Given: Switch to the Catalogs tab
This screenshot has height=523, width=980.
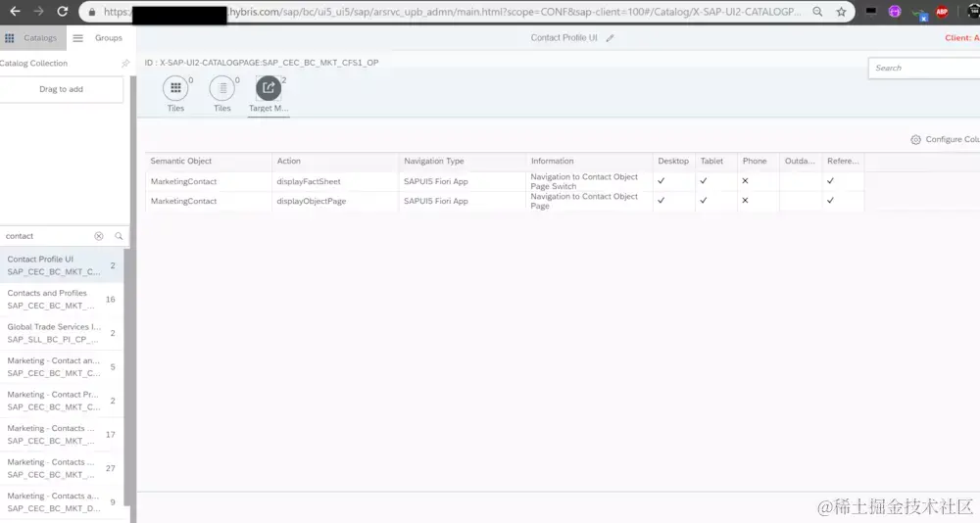Looking at the screenshot, I should click(33, 38).
